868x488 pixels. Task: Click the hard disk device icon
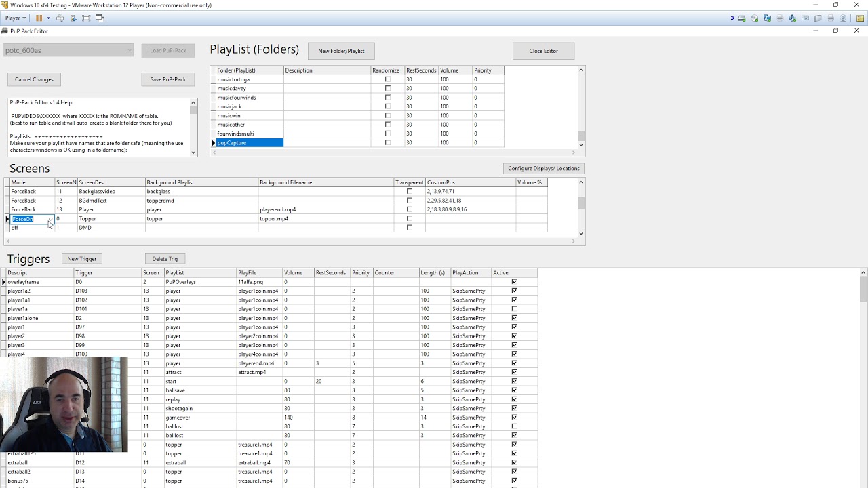coord(742,18)
